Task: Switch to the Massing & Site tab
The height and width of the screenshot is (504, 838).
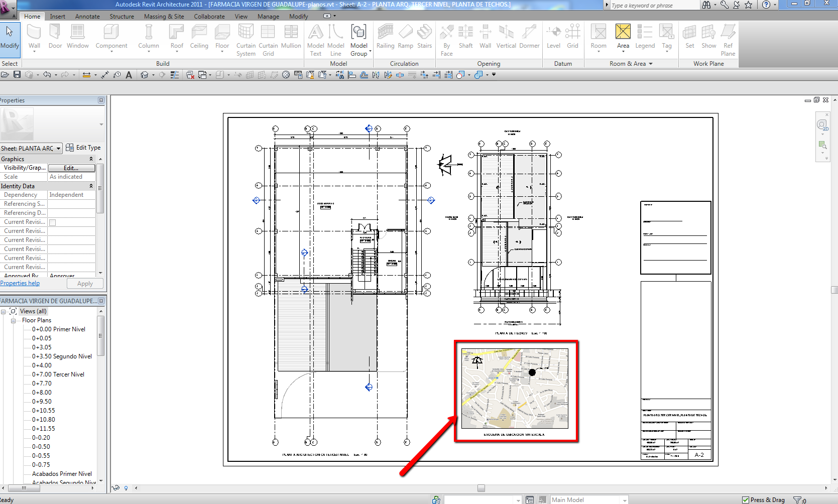Action: [x=164, y=17]
